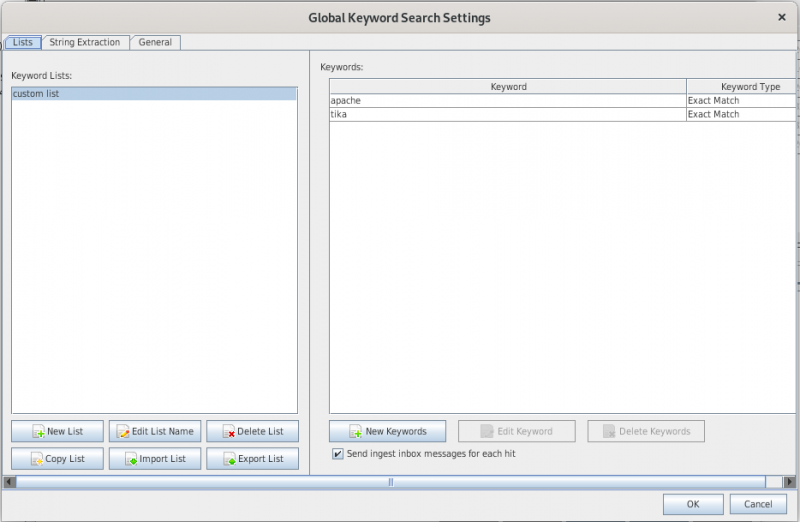Select the 'tika' keyword row
This screenshot has height=522, width=800.
507,114
